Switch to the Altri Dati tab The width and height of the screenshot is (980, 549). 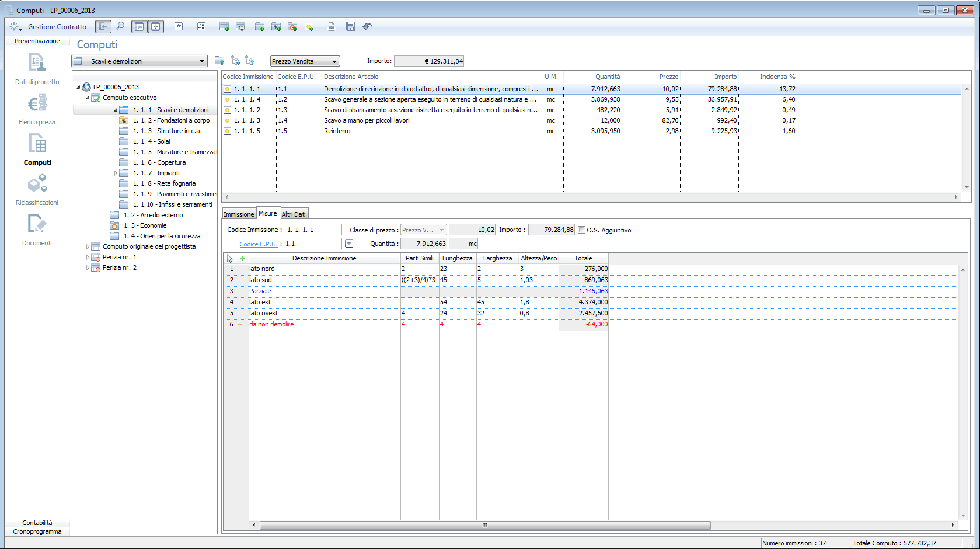pos(294,214)
